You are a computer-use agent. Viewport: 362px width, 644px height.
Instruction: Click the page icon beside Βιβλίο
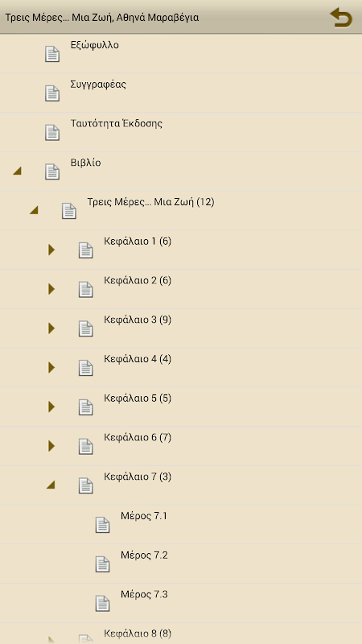click(x=52, y=171)
